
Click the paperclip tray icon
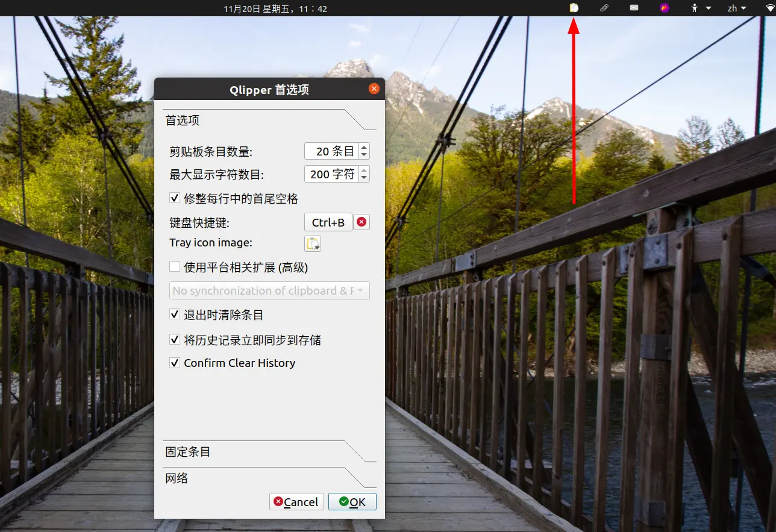(604, 8)
